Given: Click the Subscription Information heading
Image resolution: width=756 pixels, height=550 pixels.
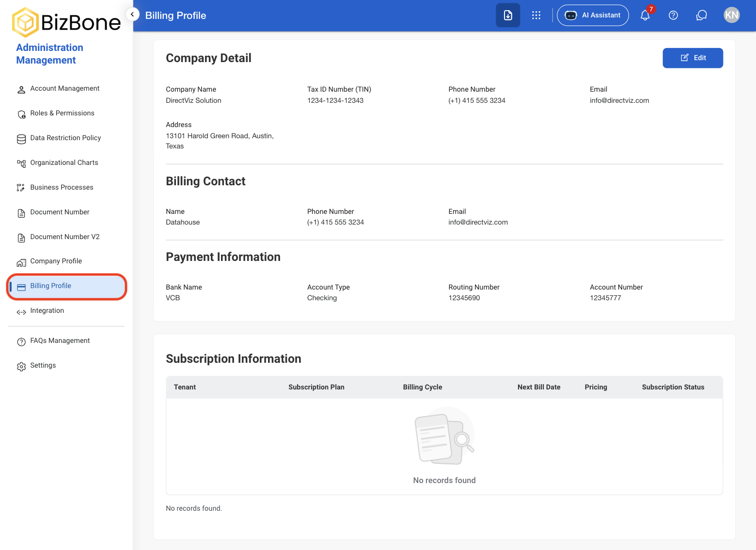Looking at the screenshot, I should coord(234,358).
